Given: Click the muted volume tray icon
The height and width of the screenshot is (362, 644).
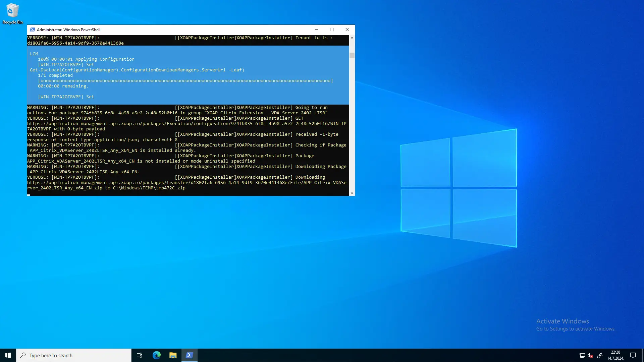Looking at the screenshot, I should [591, 355].
